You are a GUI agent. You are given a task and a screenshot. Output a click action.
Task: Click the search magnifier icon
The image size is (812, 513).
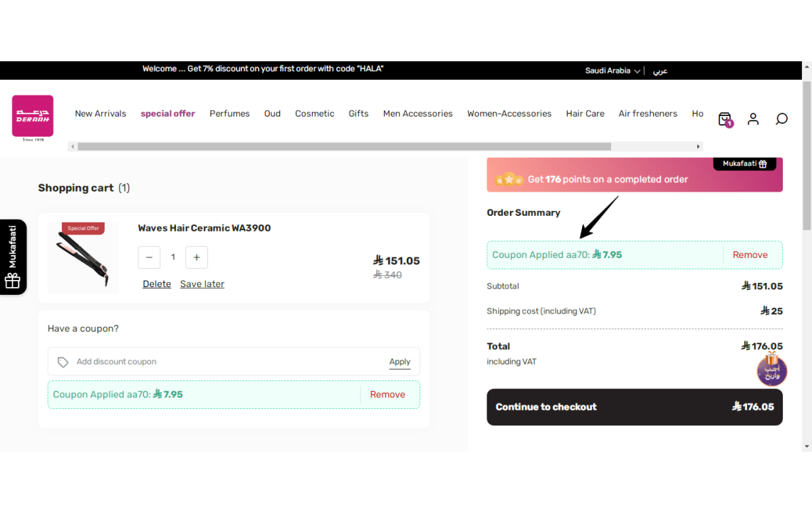pyautogui.click(x=781, y=119)
